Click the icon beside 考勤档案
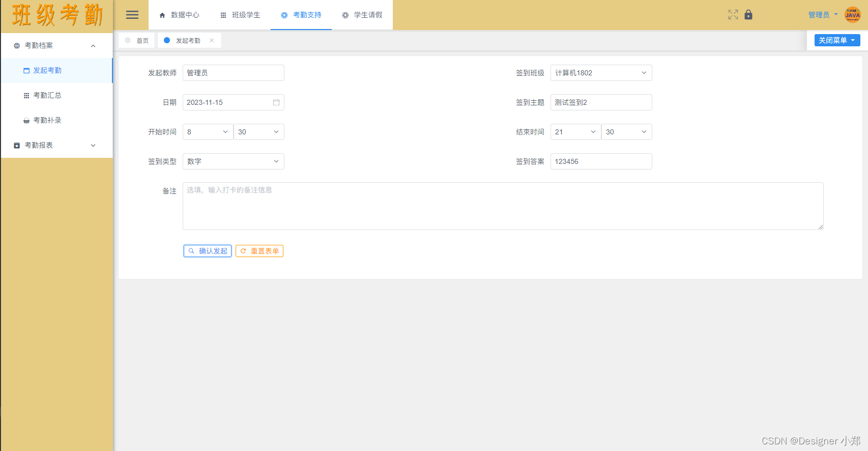Screen dimensions: 868x451 [x=17, y=46]
